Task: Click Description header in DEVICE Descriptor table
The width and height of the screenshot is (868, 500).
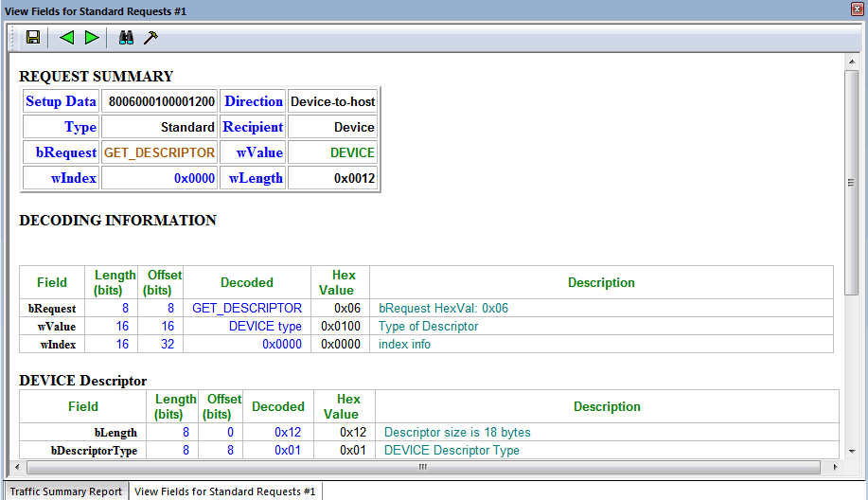Action: pos(607,406)
